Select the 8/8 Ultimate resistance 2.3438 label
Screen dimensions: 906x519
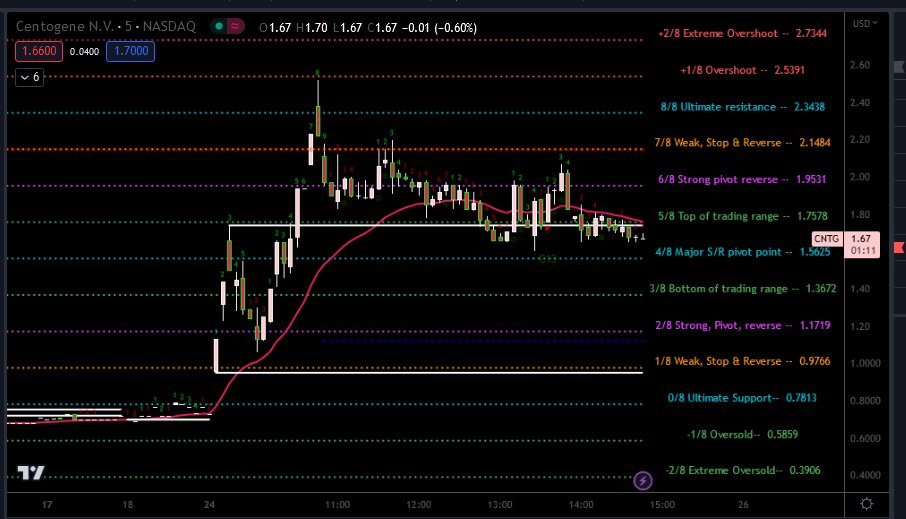pyautogui.click(x=742, y=107)
